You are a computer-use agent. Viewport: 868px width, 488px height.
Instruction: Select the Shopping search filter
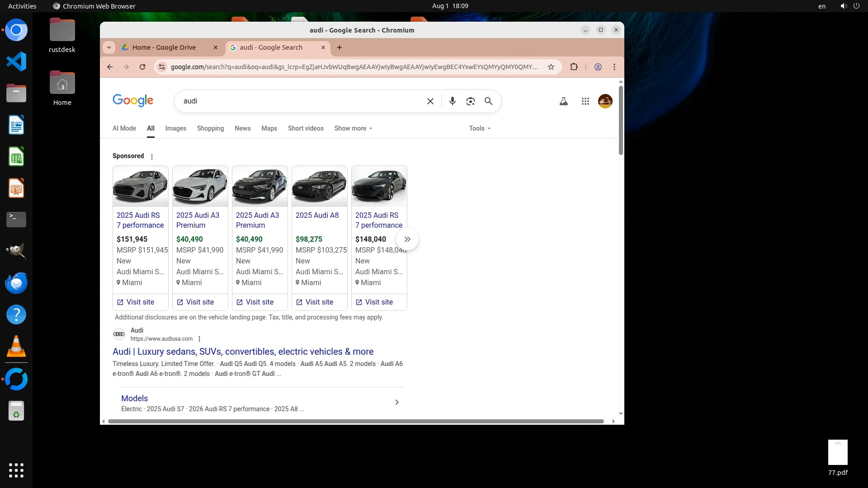[210, 128]
